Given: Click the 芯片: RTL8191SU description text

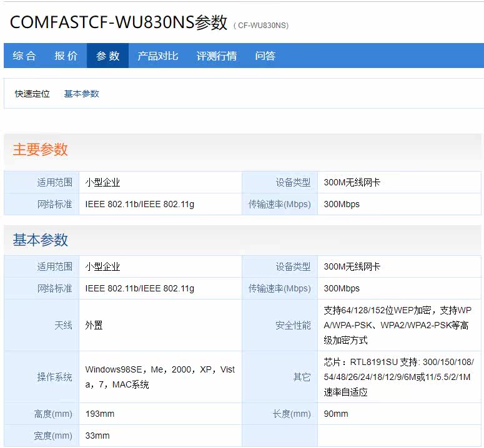Looking at the screenshot, I should coord(399,377).
